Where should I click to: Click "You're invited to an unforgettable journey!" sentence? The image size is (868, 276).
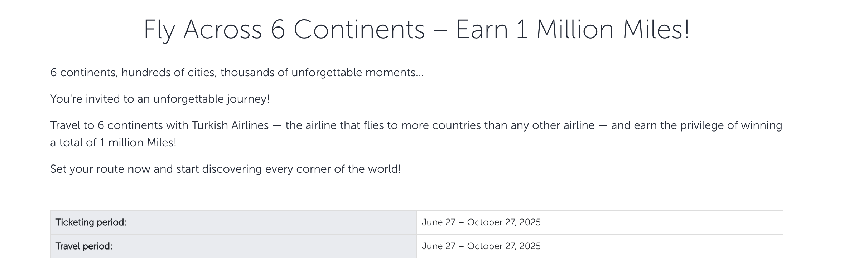point(160,99)
